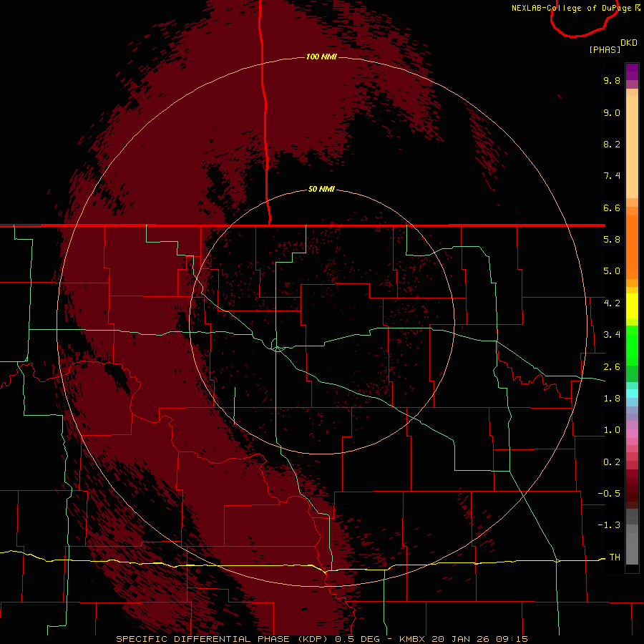644x644 pixels.
Task: Click the DKD label above the color scale
Action: click(628, 43)
